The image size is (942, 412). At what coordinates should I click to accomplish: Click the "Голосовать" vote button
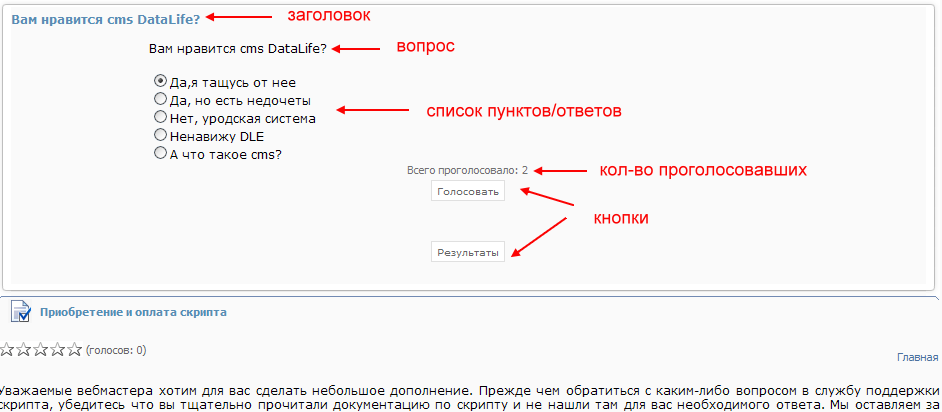[467, 192]
